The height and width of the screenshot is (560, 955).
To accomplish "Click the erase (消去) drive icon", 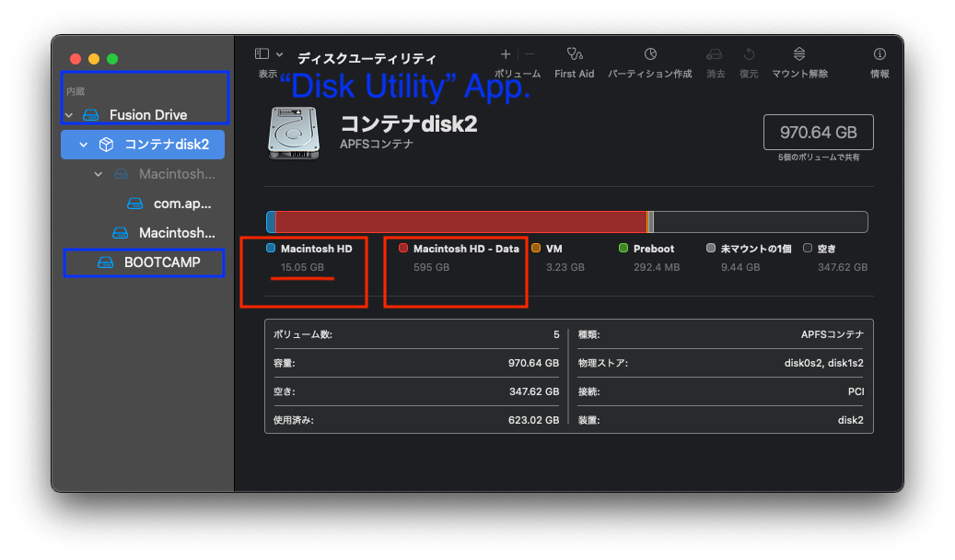I will coord(715,55).
